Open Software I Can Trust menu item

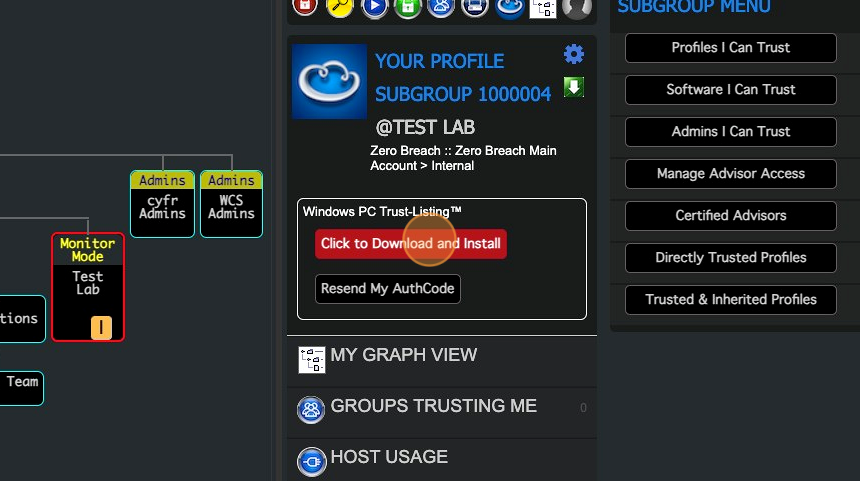coord(730,90)
